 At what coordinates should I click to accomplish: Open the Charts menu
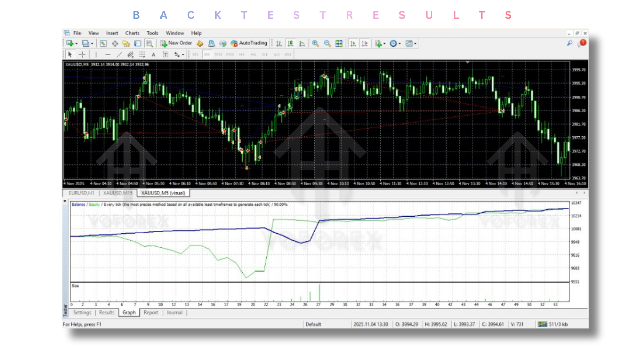tap(132, 33)
